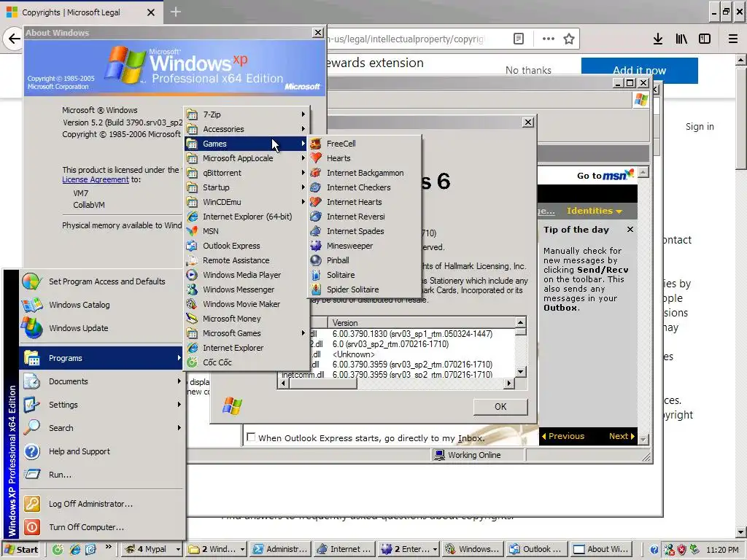Open Search in the Start menu
Image resolution: width=747 pixels, height=560 pixels.
pos(101,428)
